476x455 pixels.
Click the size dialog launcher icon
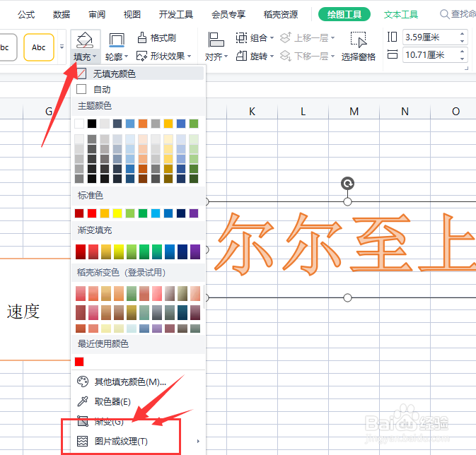[x=467, y=69]
